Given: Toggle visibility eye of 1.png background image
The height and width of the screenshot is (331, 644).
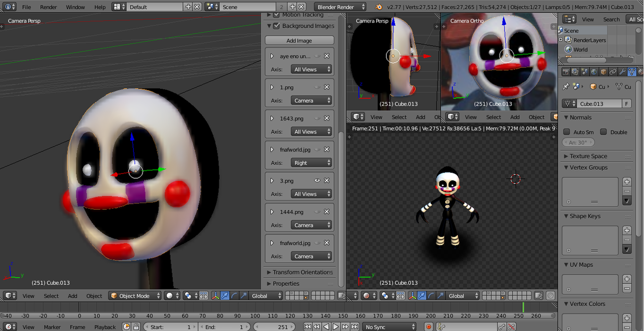Looking at the screenshot, I should click(x=317, y=87).
